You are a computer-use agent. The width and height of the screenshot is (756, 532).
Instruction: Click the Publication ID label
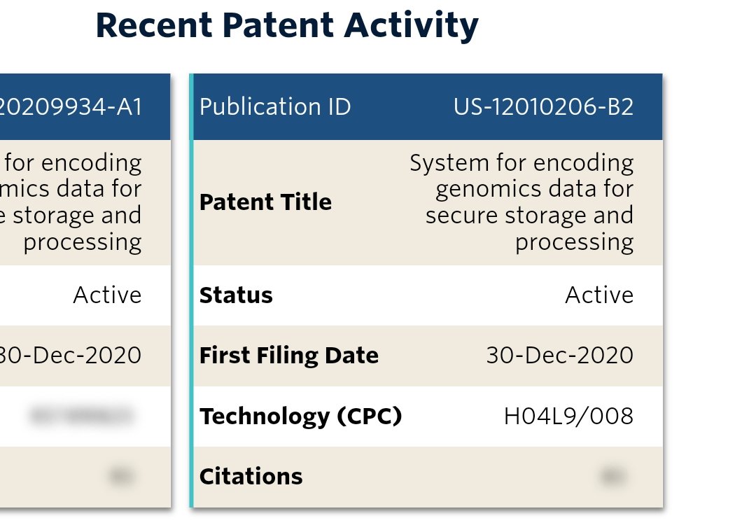point(275,107)
